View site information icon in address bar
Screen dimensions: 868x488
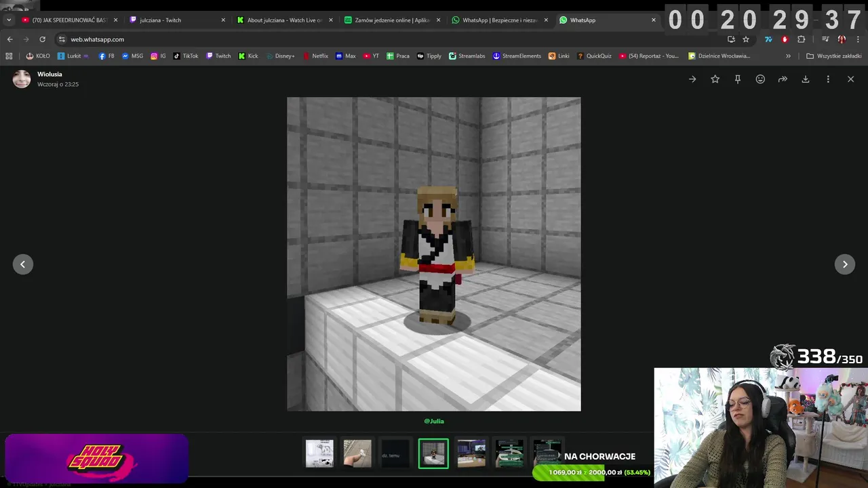[62, 39]
